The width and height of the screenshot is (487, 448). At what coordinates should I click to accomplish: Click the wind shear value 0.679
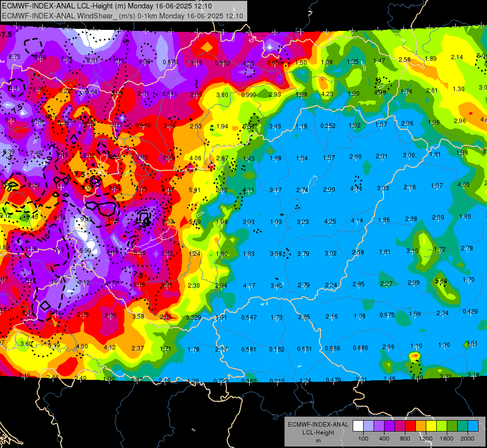[170, 62]
